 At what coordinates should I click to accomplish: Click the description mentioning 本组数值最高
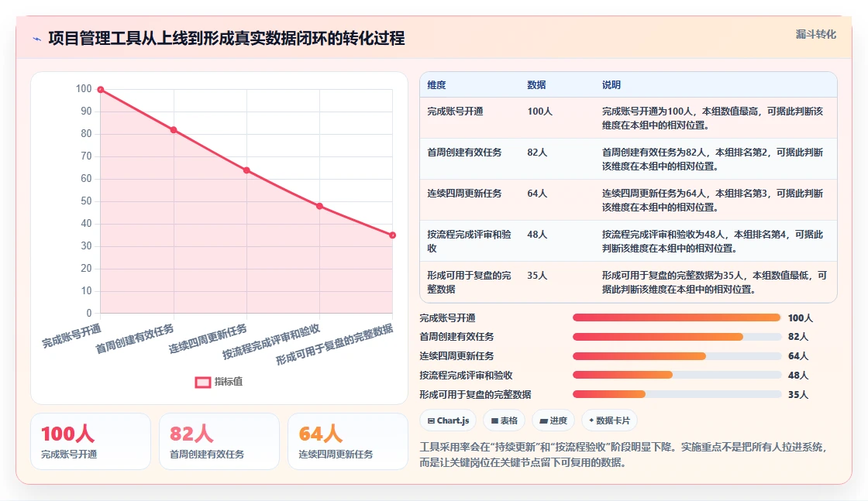tap(712, 118)
